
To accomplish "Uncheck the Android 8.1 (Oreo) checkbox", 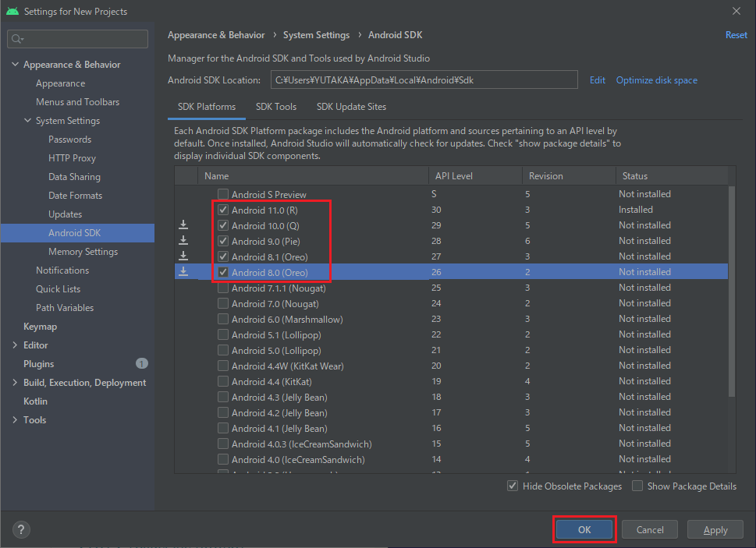I will (x=223, y=256).
